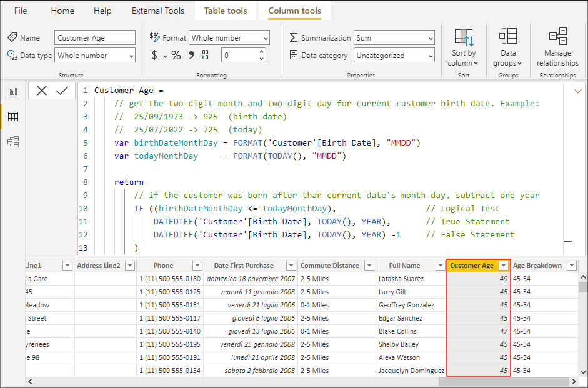Click the Data type icon

(12, 55)
